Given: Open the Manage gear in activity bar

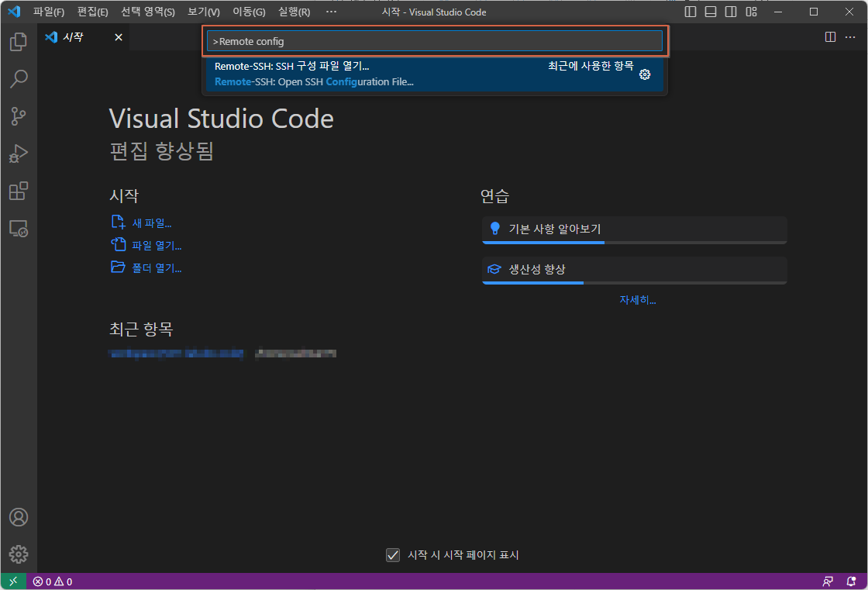Looking at the screenshot, I should 19,554.
